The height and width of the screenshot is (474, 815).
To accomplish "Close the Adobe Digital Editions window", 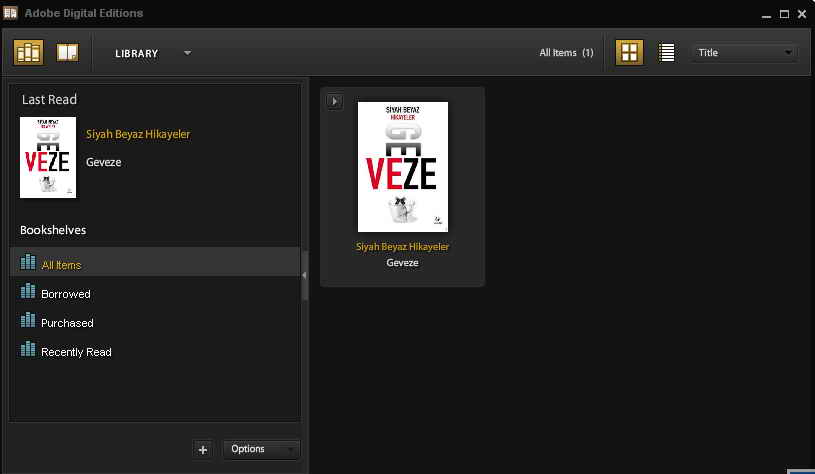I will click(x=802, y=14).
